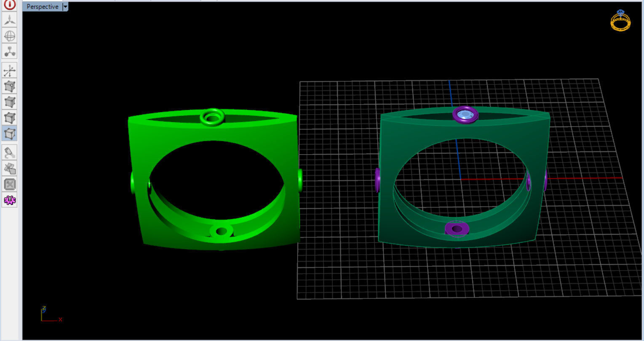Select the third cube icon (plain cube)
Image resolution: width=644 pixels, height=341 pixels.
tap(10, 118)
